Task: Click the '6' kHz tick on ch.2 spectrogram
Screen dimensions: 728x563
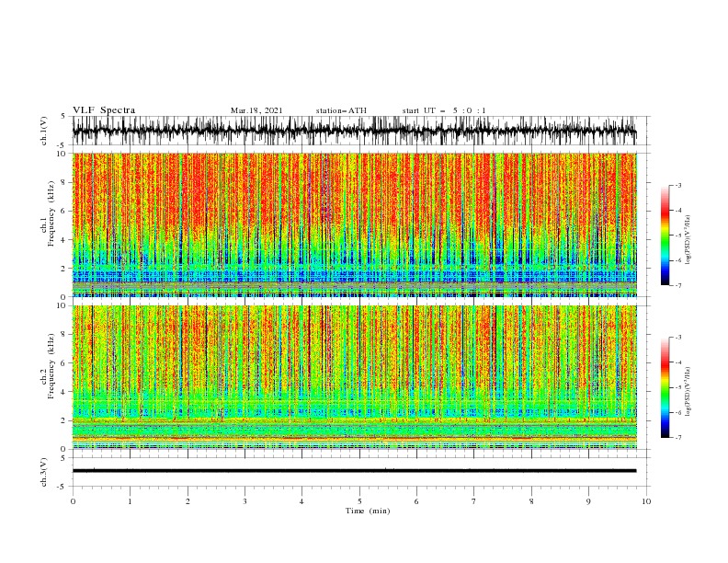Action: 65,362
